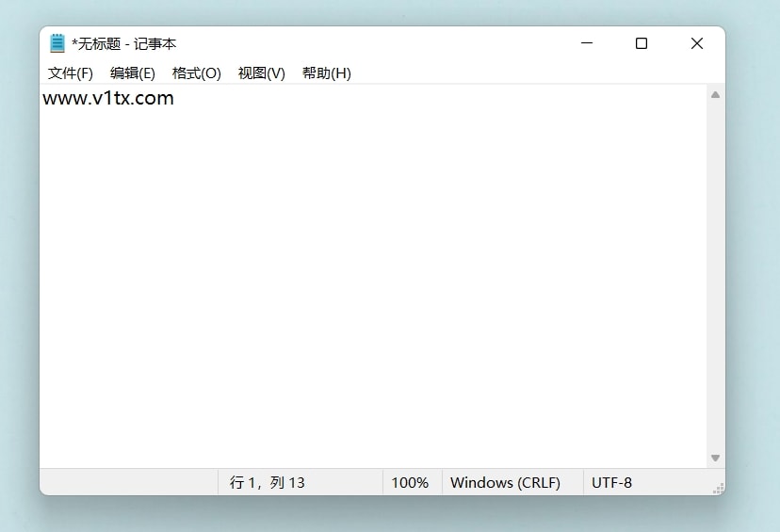Maximize the Notepad window
Viewport: 780px width, 532px height.
pos(642,43)
